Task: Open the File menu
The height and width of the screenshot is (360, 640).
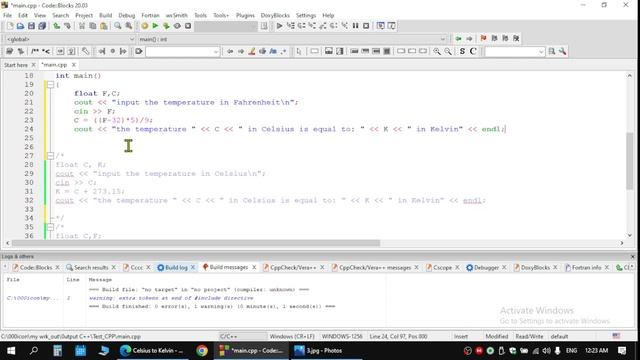Action: pos(7,15)
